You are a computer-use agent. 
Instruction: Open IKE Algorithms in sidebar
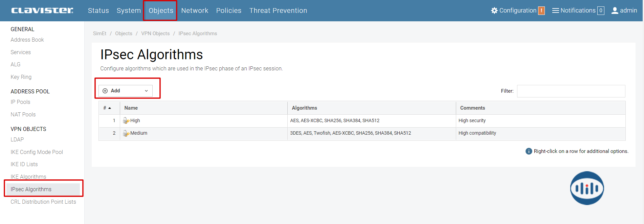pyautogui.click(x=28, y=177)
